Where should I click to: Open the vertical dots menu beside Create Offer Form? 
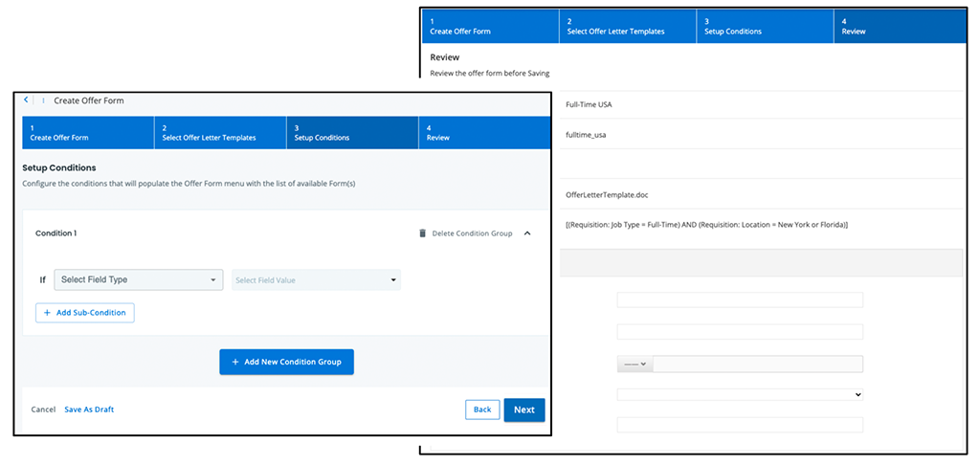(43, 100)
